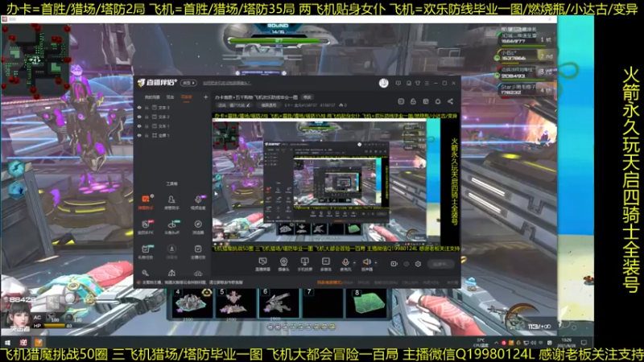This screenshot has width=644, height=362.
Task: Add a 摄像头 camera source
Action: (284, 264)
